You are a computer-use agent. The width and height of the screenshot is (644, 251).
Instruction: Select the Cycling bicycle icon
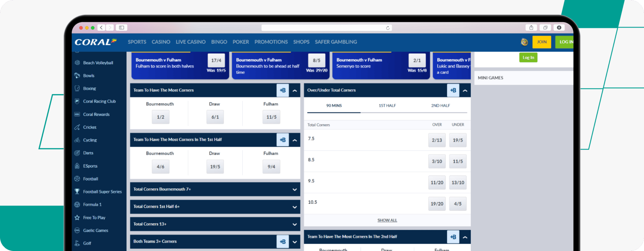click(x=77, y=140)
